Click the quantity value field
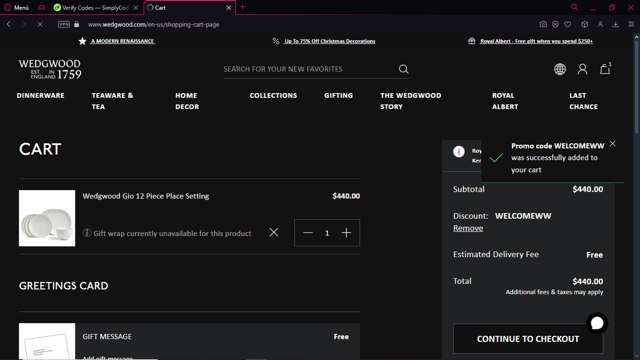Image resolution: width=640 pixels, height=360 pixels. [x=327, y=233]
